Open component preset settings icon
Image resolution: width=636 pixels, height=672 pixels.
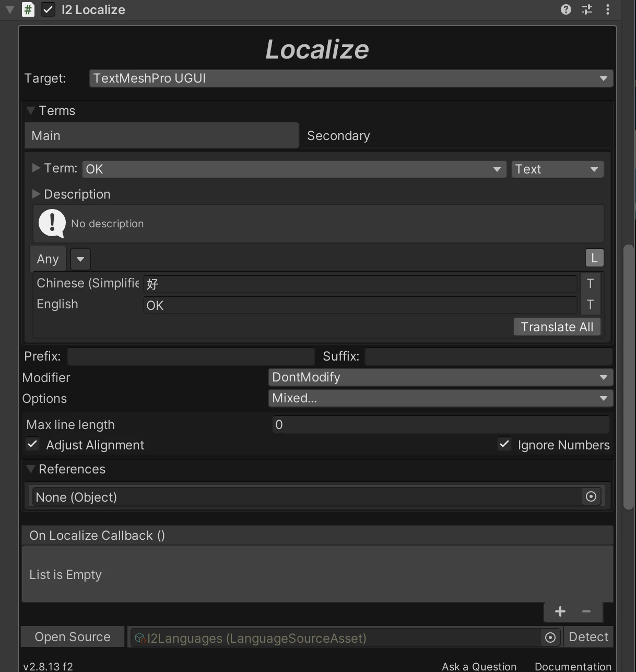[x=587, y=9]
